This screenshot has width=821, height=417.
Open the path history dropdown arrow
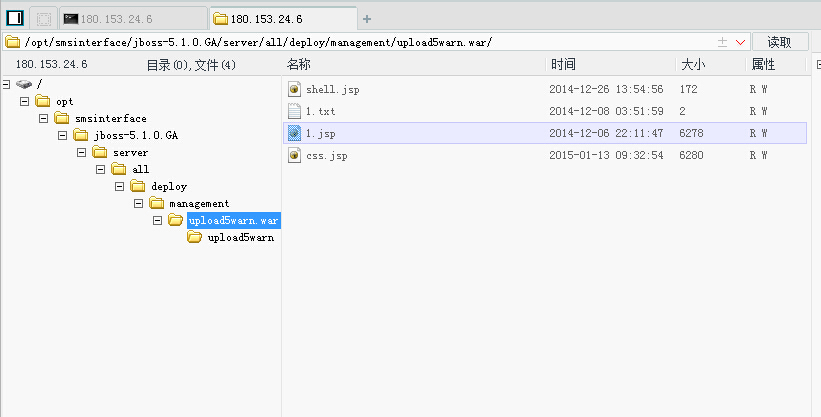coord(740,42)
